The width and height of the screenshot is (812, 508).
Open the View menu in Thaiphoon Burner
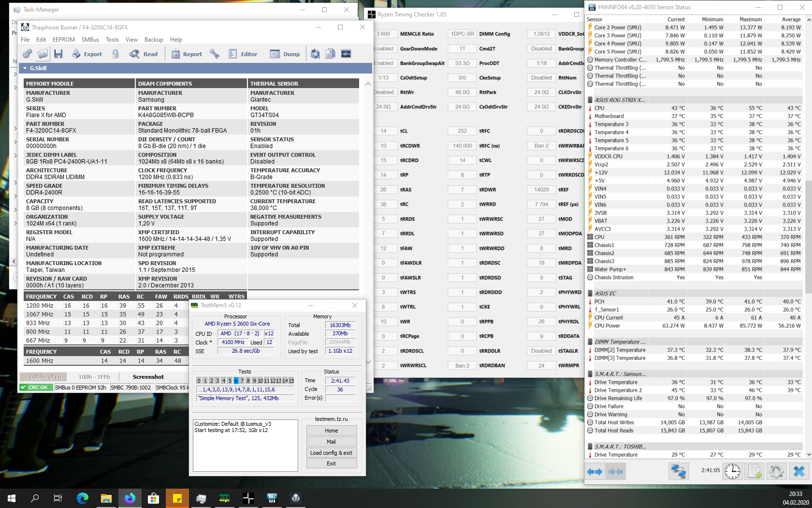[131, 40]
